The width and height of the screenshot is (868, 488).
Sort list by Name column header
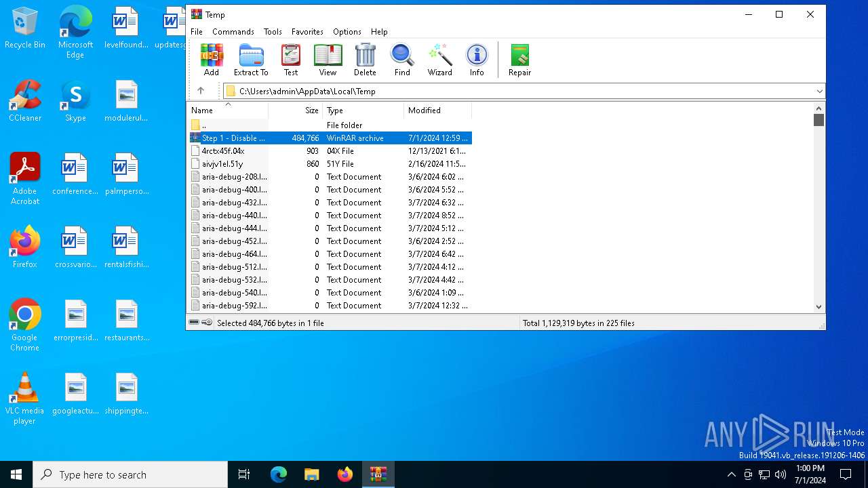pos(228,110)
